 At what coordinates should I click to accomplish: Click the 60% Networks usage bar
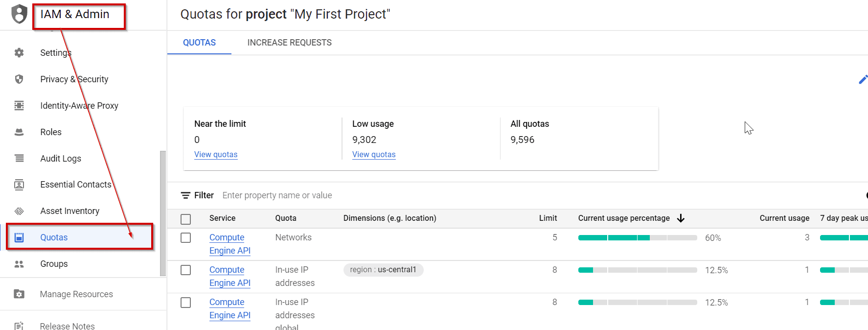(x=637, y=238)
